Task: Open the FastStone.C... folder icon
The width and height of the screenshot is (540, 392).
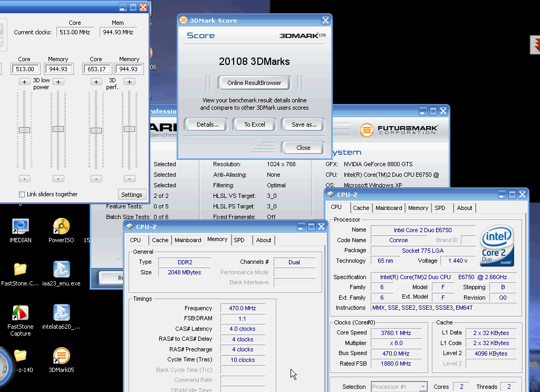Action: (20, 270)
